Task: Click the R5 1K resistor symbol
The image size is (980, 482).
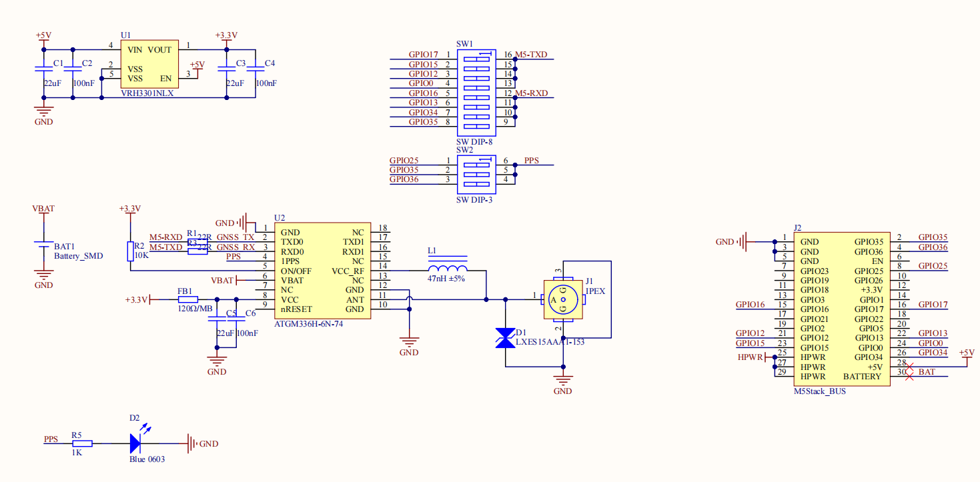Action: [x=81, y=443]
